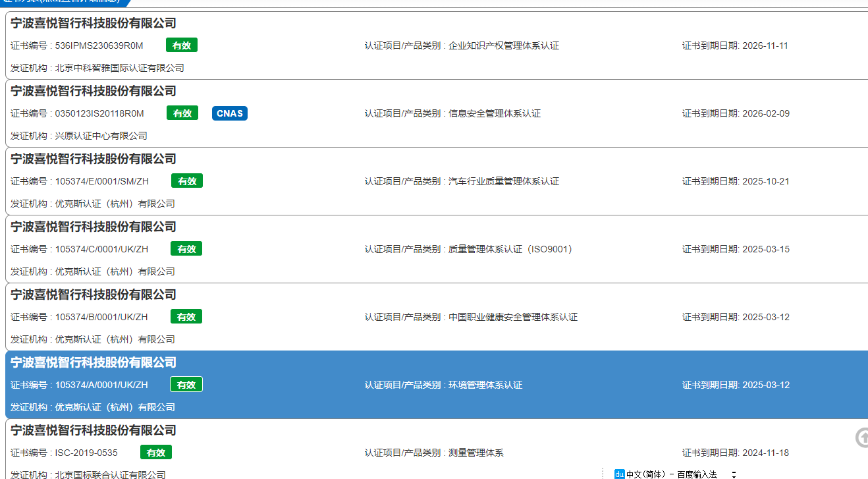Click expiry date 2025-03-15
Image resolution: width=868 pixels, height=479 pixels.
tap(766, 249)
